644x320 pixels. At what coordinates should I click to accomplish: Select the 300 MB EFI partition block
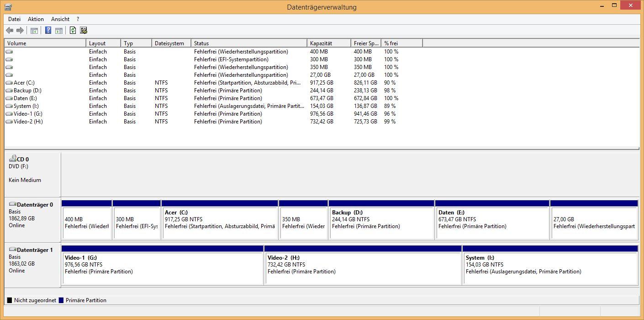click(137, 219)
